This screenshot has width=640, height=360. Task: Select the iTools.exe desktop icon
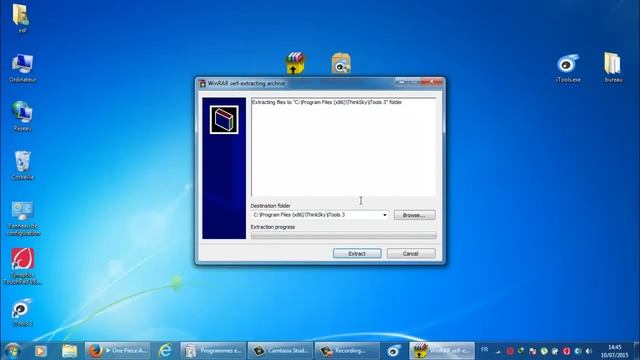click(568, 68)
